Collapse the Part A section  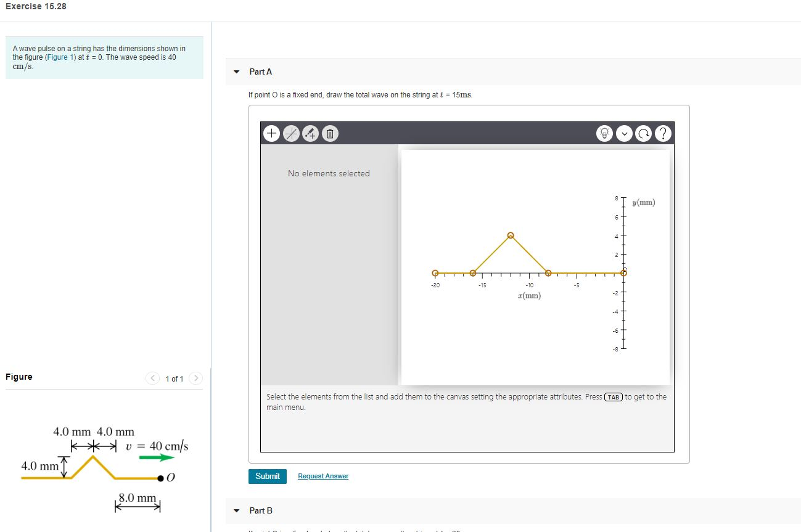236,72
